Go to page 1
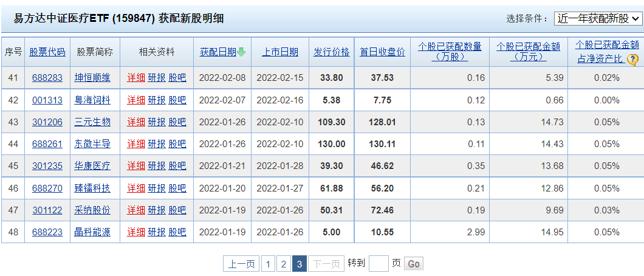644x276 pixels. point(268,264)
